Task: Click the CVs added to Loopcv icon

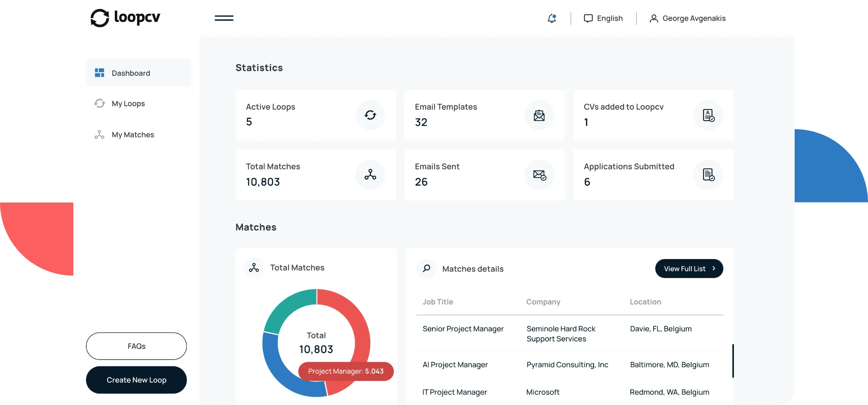Action: coord(708,115)
